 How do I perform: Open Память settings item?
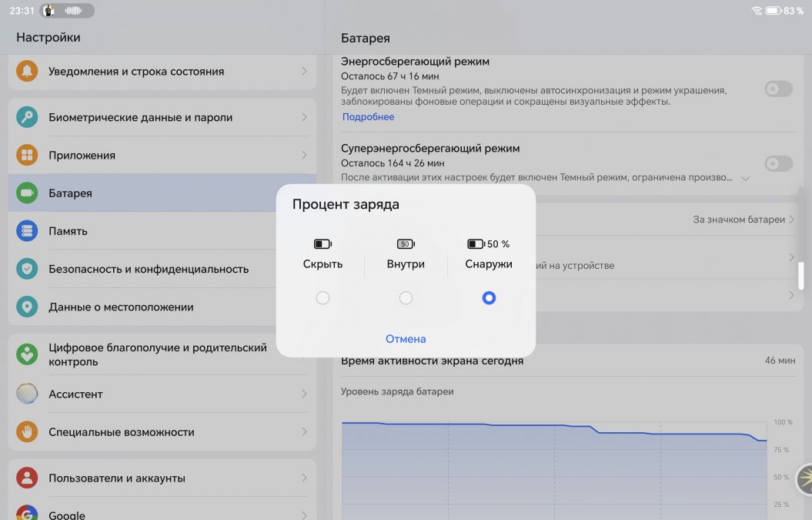(x=142, y=230)
